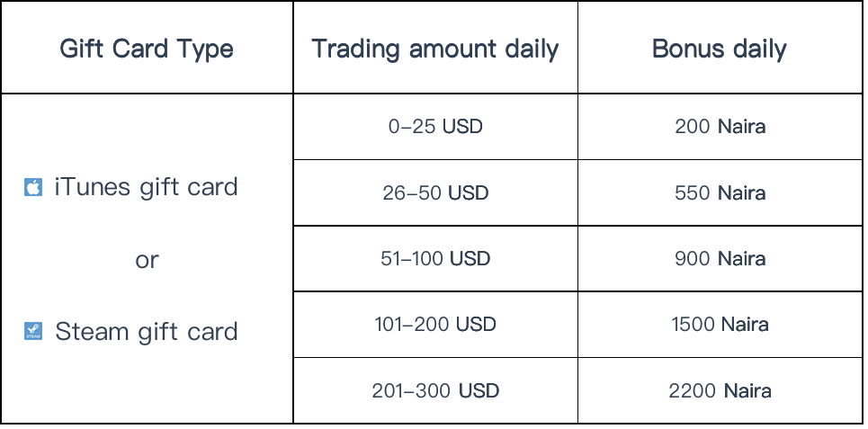Click the word "Trading" in header
This screenshot has height=429, width=868.
click(355, 49)
